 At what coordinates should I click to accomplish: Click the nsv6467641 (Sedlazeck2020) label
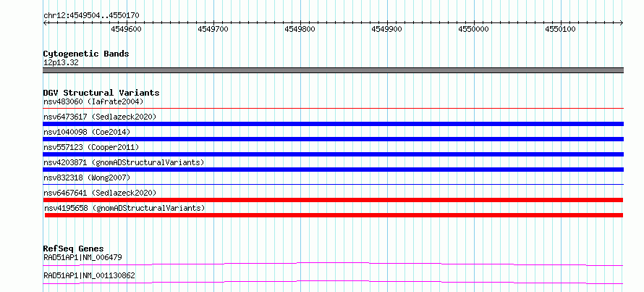click(x=100, y=193)
